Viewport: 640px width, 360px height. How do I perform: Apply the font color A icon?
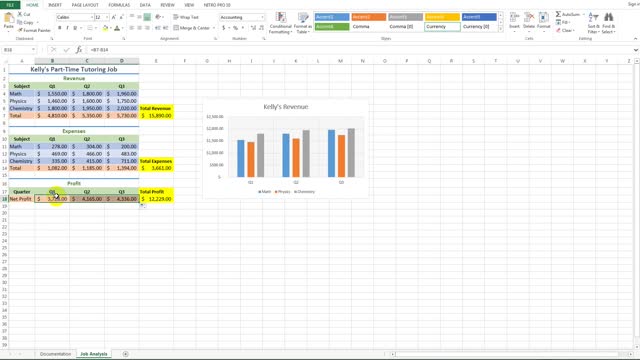[117, 28]
